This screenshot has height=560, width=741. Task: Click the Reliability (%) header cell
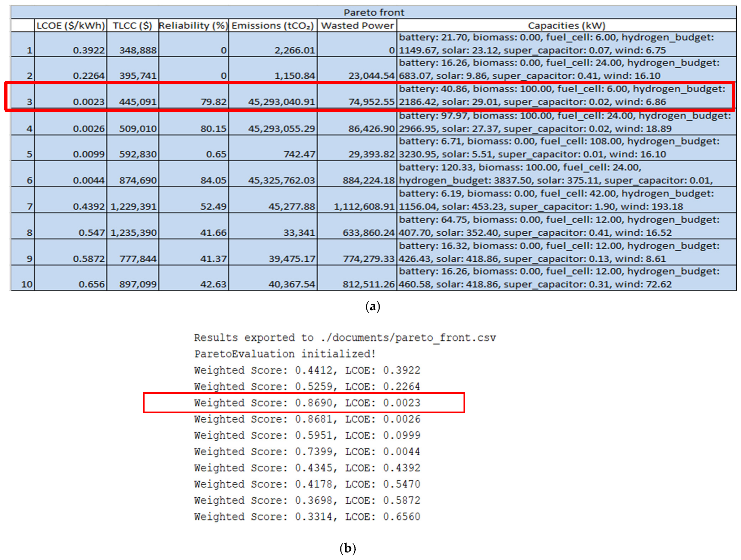coord(193,26)
